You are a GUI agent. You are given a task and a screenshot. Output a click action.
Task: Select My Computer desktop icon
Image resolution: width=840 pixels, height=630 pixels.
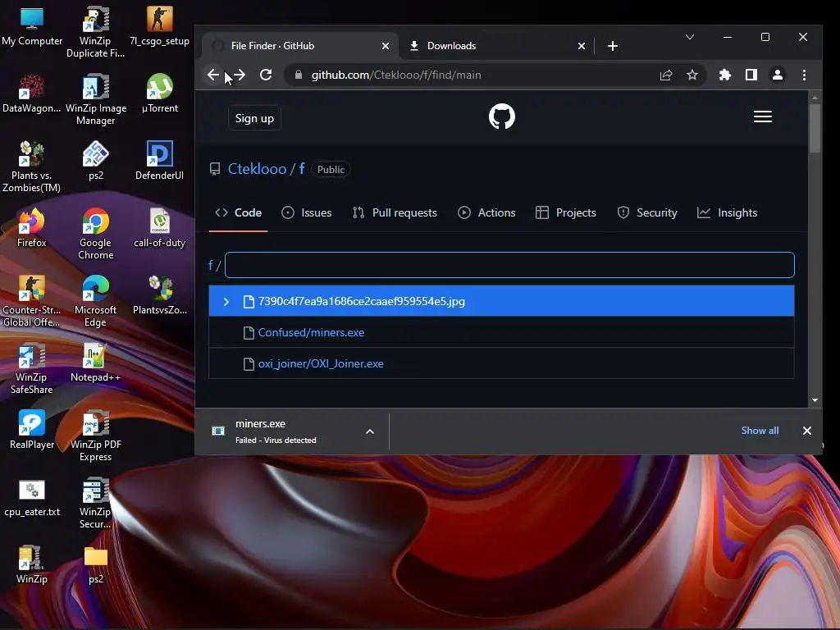(x=32, y=26)
